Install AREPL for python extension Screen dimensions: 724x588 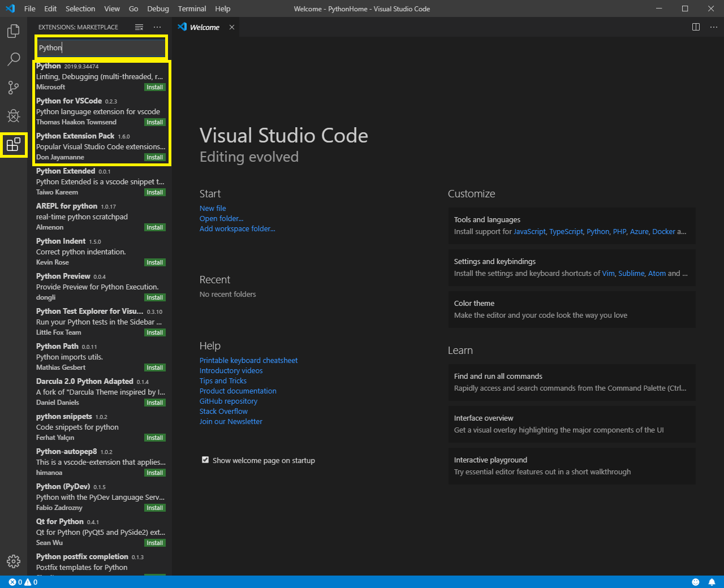tap(154, 227)
